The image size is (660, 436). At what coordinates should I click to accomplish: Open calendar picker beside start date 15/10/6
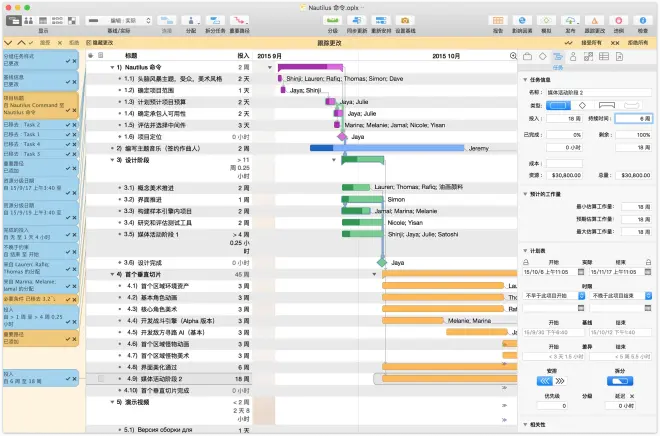point(581,272)
